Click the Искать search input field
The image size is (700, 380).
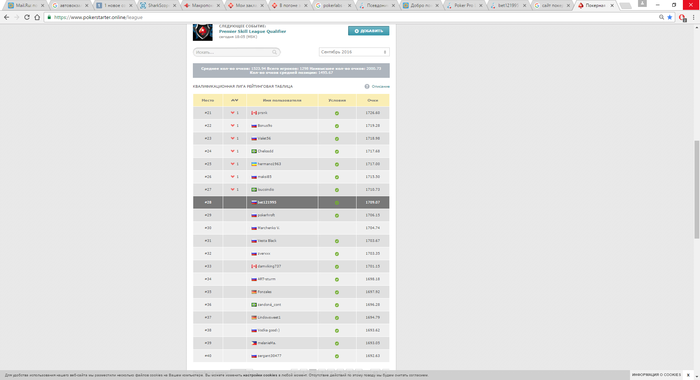coord(237,52)
